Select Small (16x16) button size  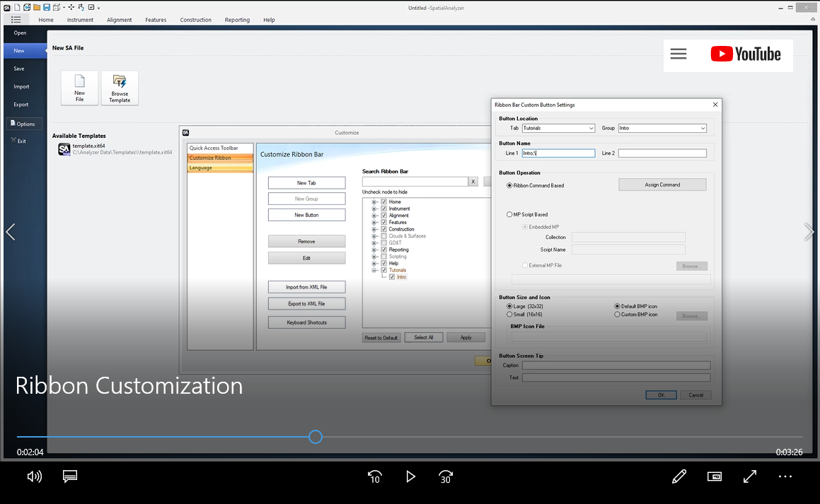pyautogui.click(x=510, y=315)
